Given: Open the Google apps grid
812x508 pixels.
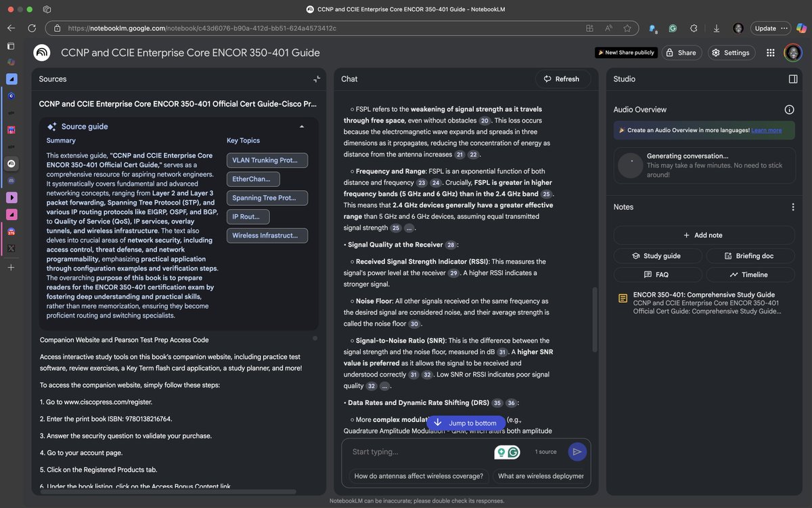Looking at the screenshot, I should point(770,53).
